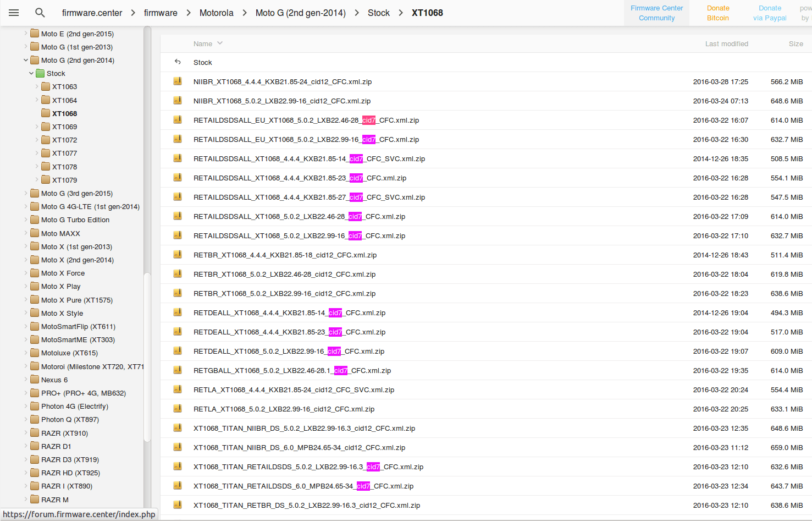812x521 pixels.
Task: Click the Photon Q (XT897) folder icon
Action: click(35, 419)
